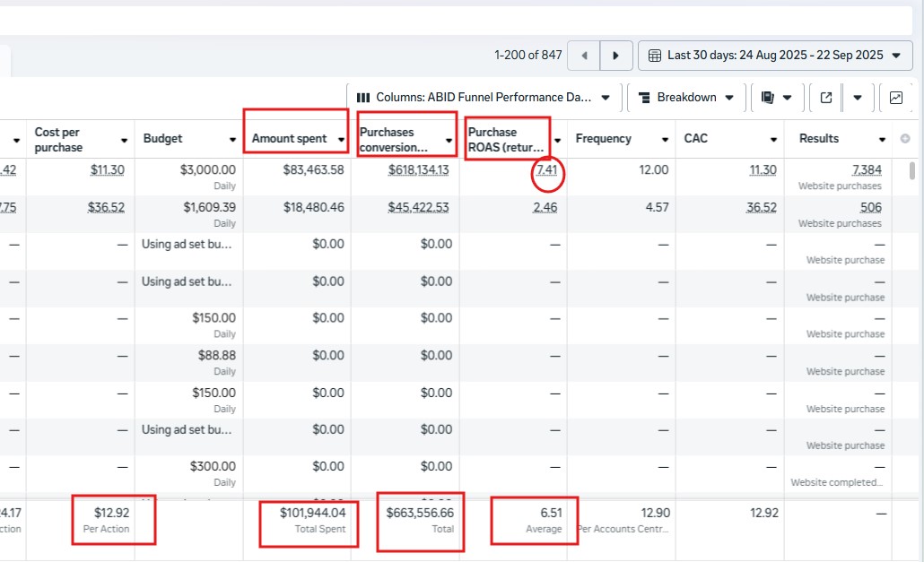924x562 pixels.
Task: Select the $1,609.39 daily budget cell
Action: click(x=188, y=214)
